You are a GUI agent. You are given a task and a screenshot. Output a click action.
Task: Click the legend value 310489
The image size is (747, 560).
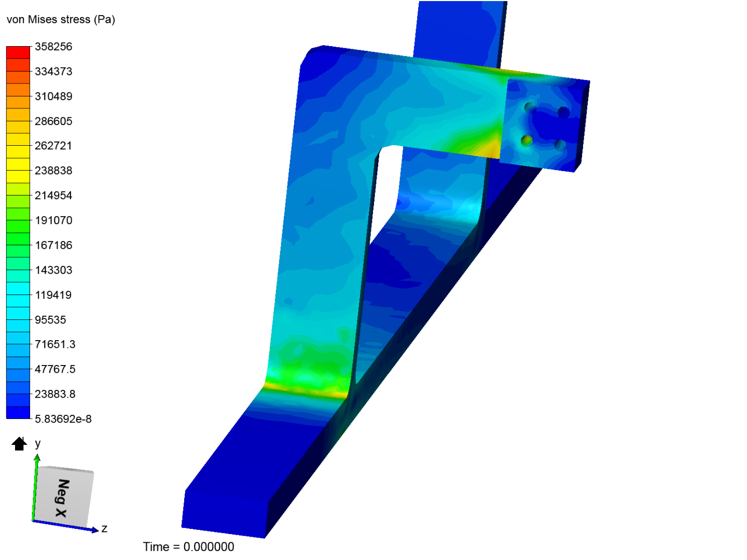pos(53,96)
